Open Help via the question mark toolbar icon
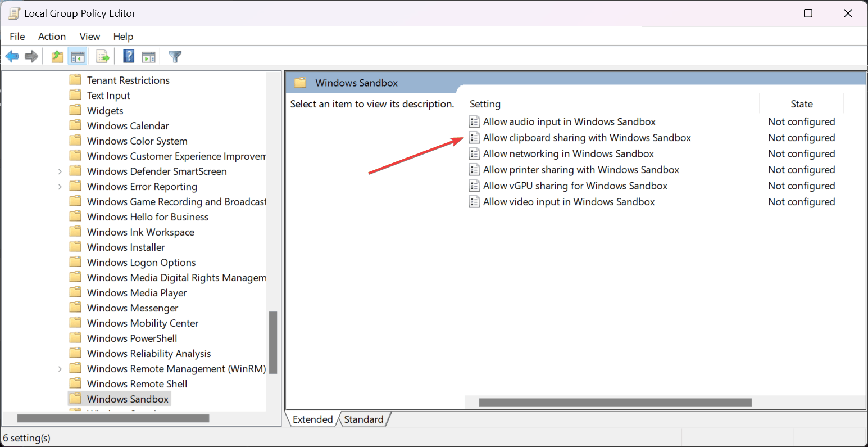The width and height of the screenshot is (868, 447). pyautogui.click(x=128, y=56)
